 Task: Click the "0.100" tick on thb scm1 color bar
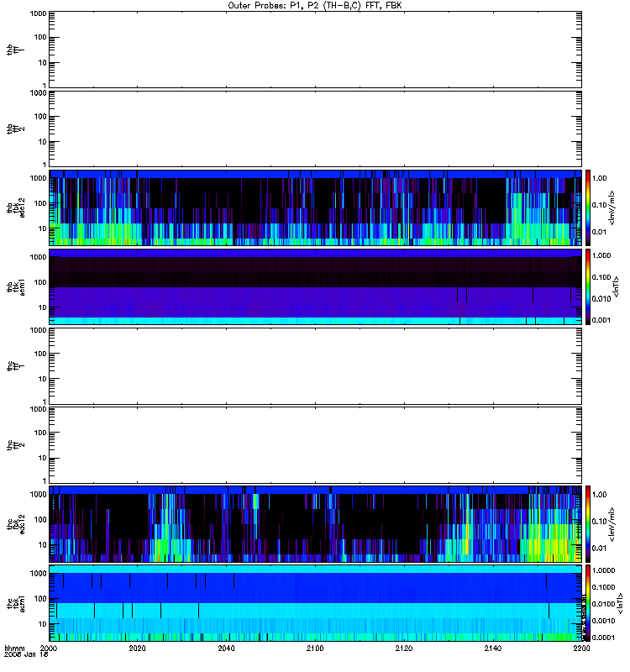click(x=601, y=277)
